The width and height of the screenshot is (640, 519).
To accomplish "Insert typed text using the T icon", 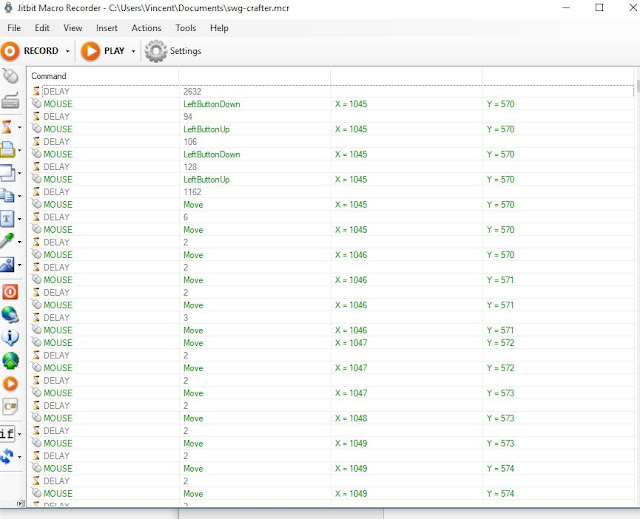I will click(7, 219).
